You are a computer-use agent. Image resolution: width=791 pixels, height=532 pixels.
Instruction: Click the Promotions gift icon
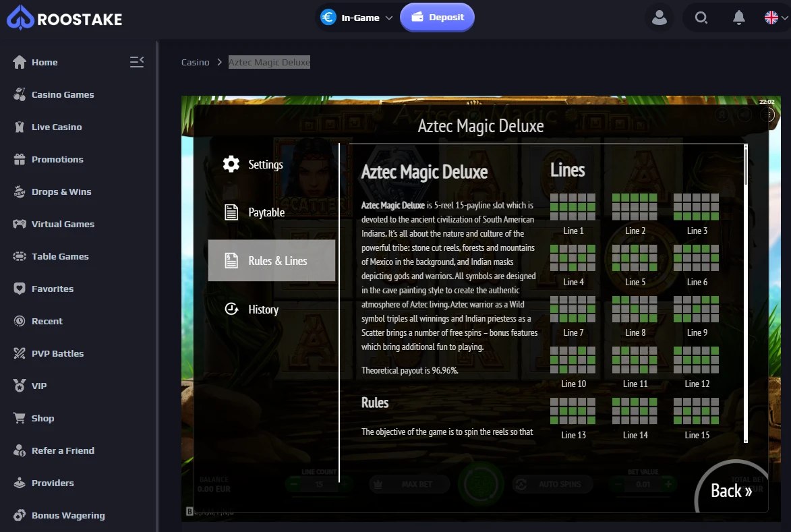19,159
